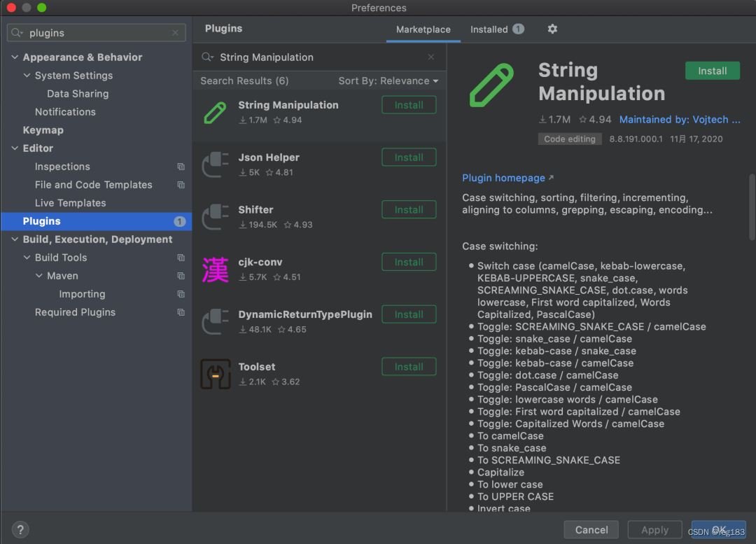
Task: Open the Sort By Relevance dropdown
Action: coord(388,81)
